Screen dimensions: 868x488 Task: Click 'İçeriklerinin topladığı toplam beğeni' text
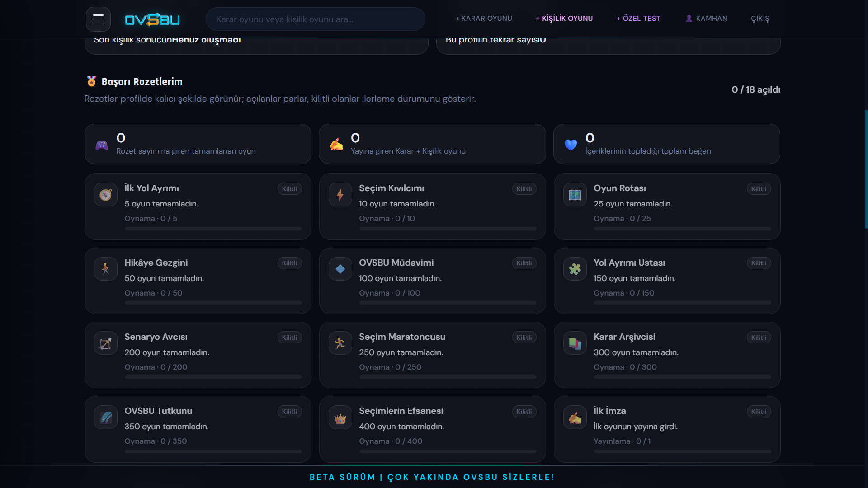(649, 151)
